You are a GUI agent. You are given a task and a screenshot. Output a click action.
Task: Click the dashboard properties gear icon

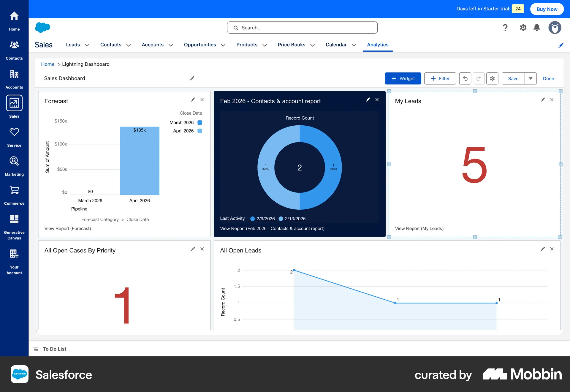tap(492, 78)
